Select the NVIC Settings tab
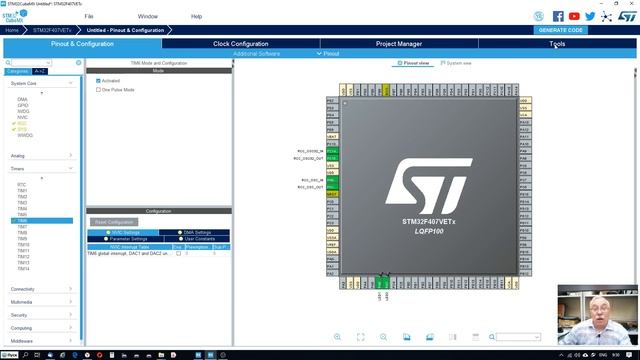This screenshot has width=640, height=360. point(123,232)
